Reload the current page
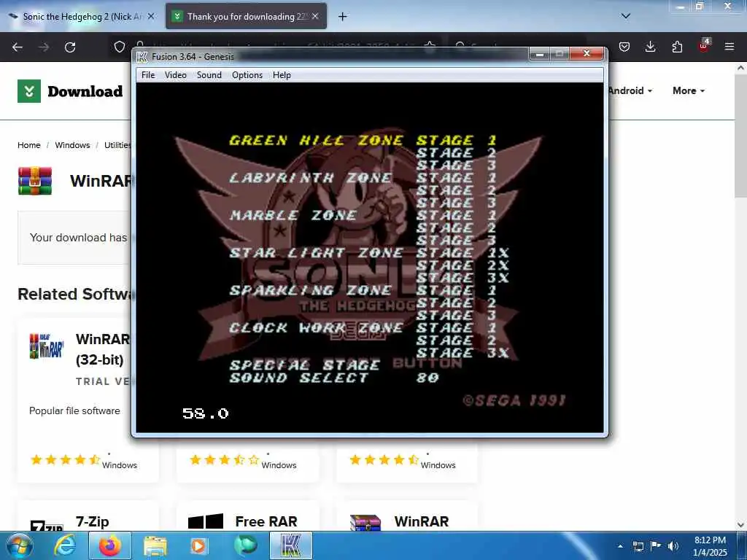Viewport: 747px width, 560px height. (x=70, y=47)
